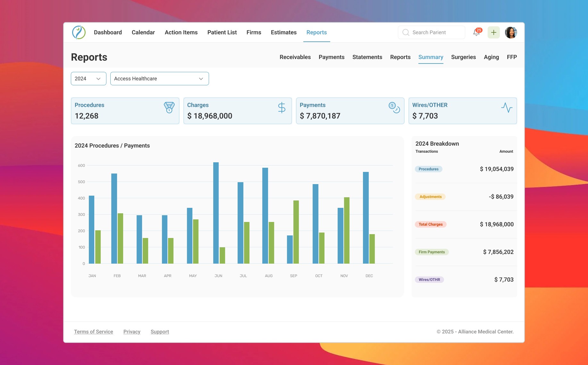
Task: Click the Wires/OTHER pulse icon
Action: 507,107
